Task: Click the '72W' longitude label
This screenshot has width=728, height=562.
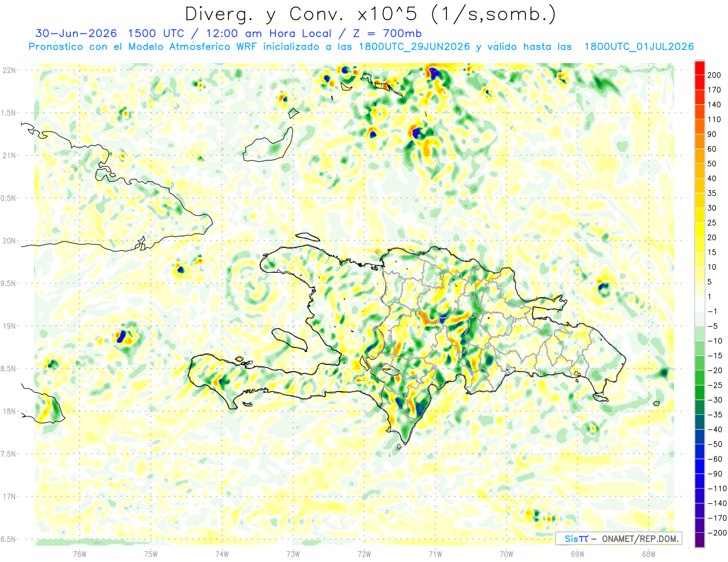Action: coord(364,554)
